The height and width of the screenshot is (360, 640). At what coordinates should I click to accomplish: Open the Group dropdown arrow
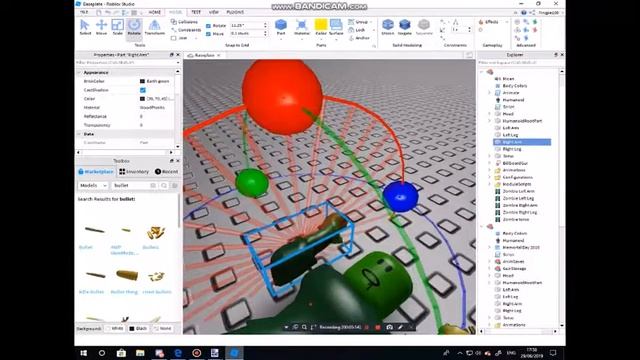[x=371, y=22]
